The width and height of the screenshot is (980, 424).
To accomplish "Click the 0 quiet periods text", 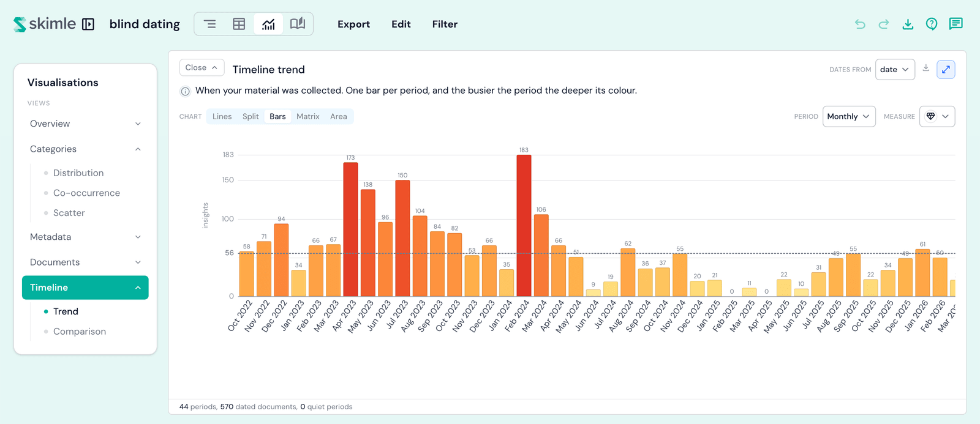I will coord(326,407).
